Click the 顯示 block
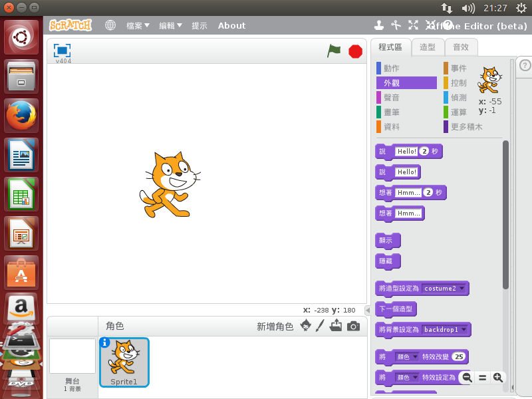This screenshot has height=399, width=532. coord(388,241)
